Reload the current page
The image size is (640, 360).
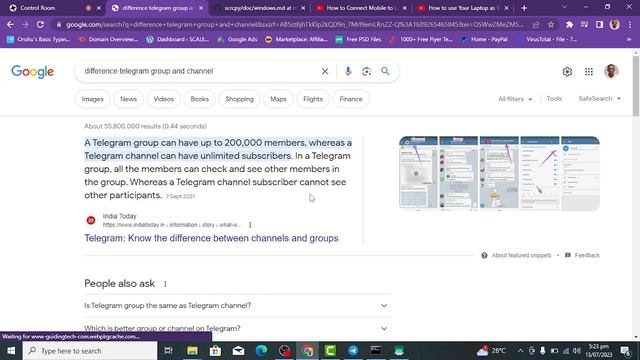[40, 24]
